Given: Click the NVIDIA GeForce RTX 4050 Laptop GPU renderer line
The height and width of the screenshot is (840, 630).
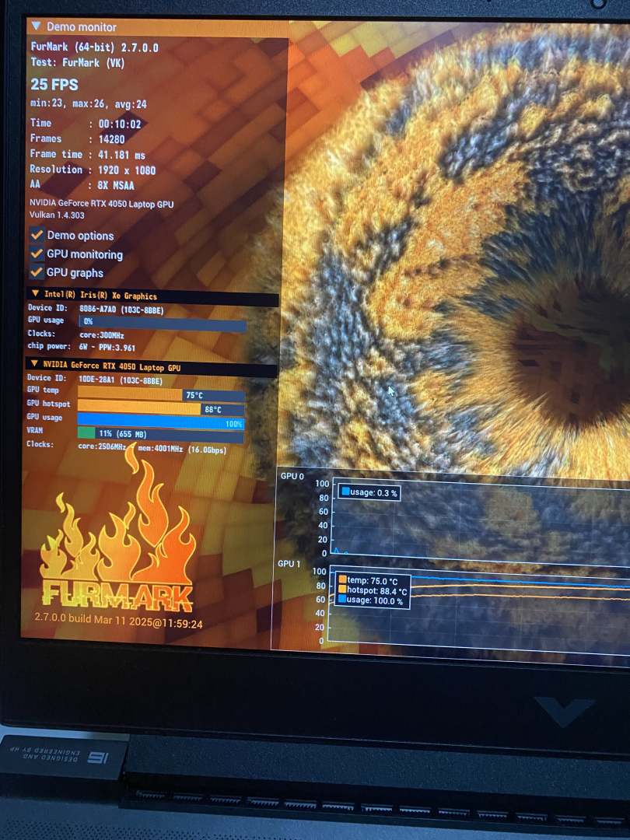Looking at the screenshot, I should click(x=101, y=204).
